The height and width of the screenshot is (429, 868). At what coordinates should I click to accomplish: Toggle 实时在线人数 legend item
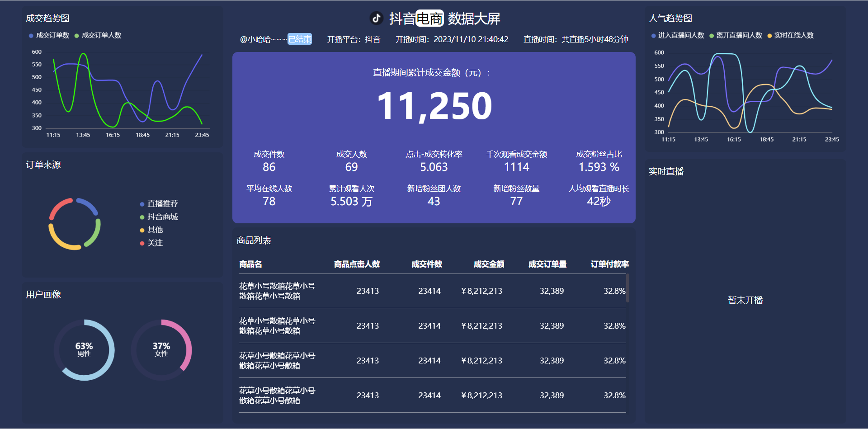(790, 35)
